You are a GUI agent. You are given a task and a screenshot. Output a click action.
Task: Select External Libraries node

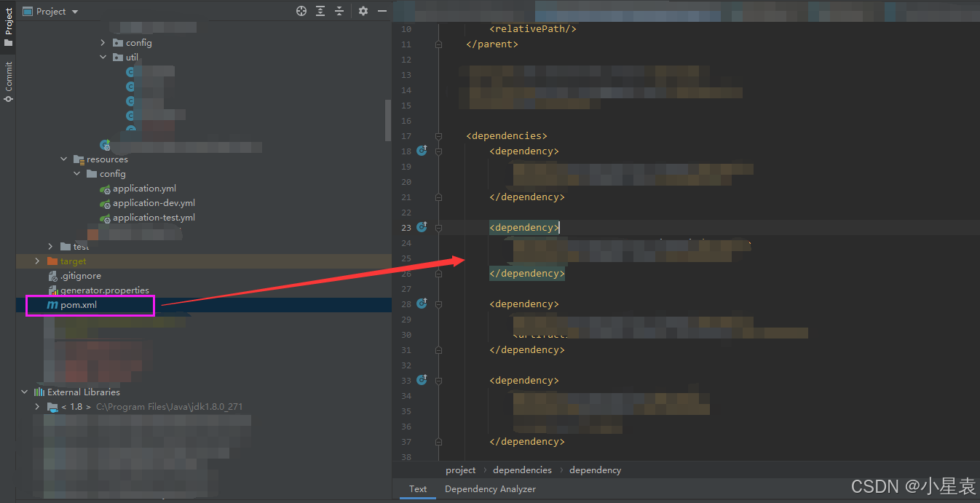[x=83, y=392]
